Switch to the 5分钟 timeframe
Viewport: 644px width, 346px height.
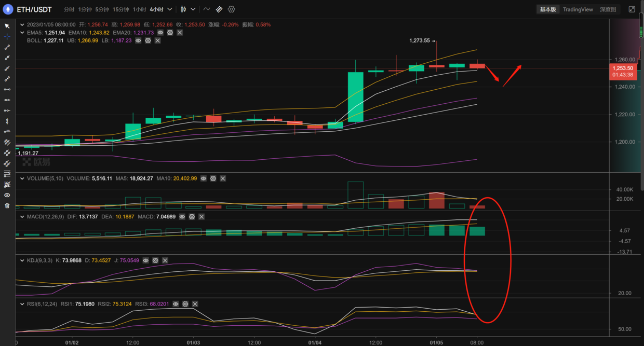coord(102,10)
